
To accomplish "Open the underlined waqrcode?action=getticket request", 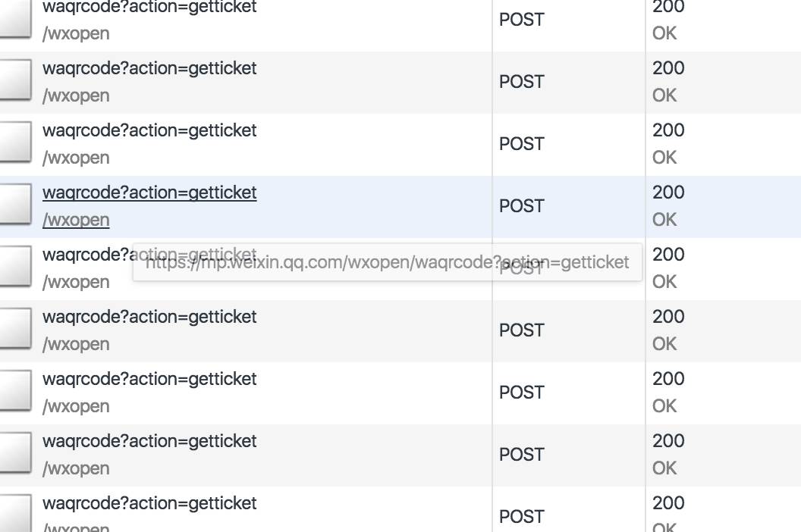I will point(149,192).
